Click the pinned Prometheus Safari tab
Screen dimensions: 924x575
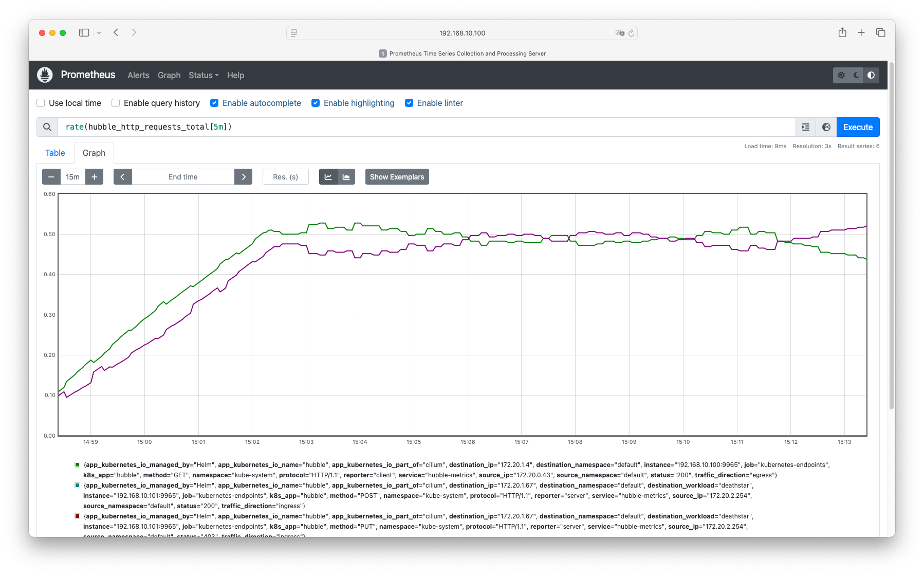pyautogui.click(x=462, y=53)
